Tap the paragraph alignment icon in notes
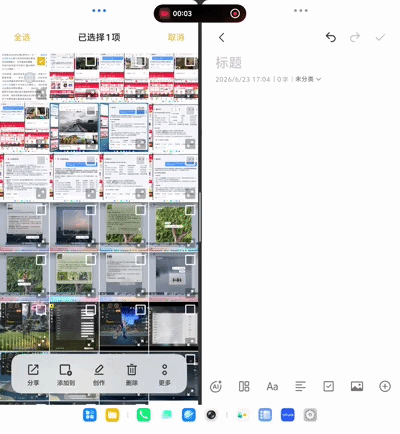400x434 pixels. pos(300,387)
